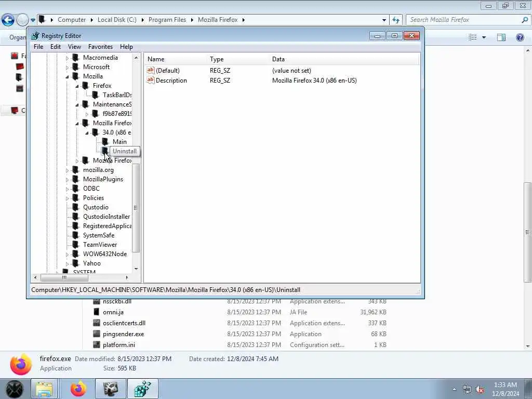
Task: Click the Registry Editor title bar icon
Action: [x=35, y=36]
